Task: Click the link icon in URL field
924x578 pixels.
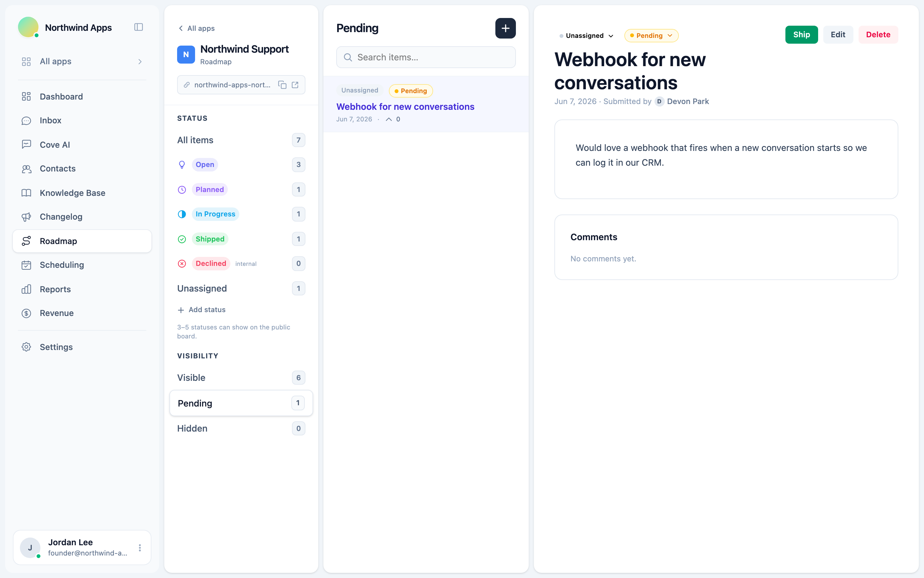Action: [187, 85]
